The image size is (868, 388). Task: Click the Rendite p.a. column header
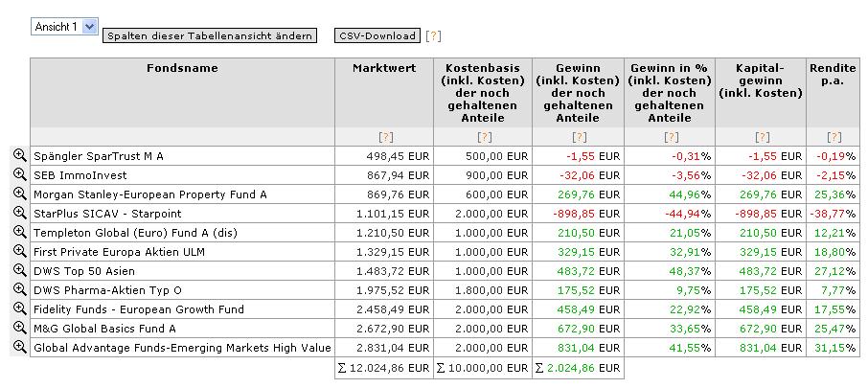click(x=833, y=74)
